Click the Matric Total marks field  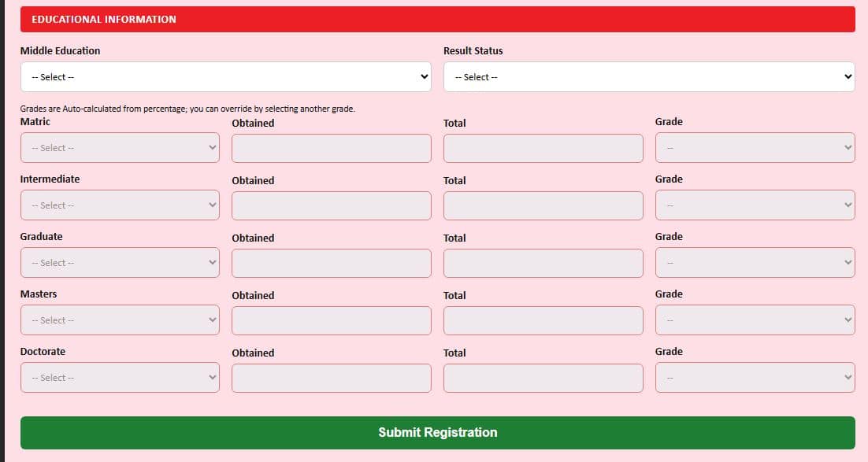point(543,148)
